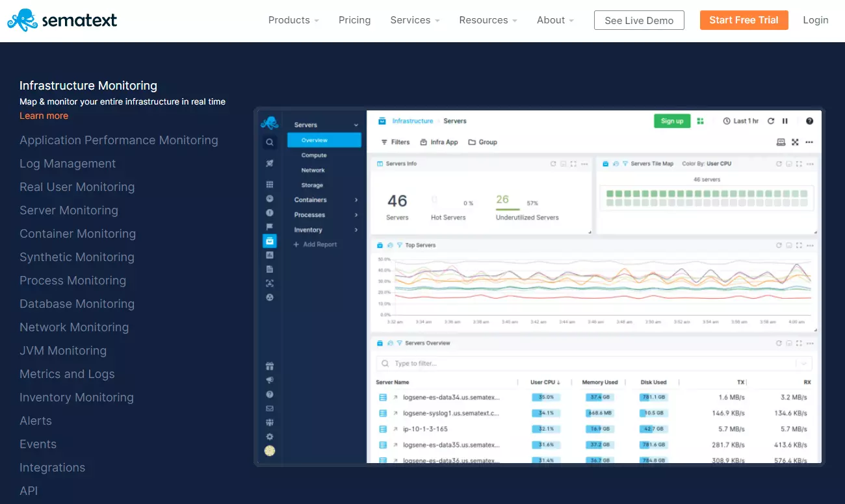Open the three-dot menu in dashboard toolbar

pyautogui.click(x=809, y=142)
